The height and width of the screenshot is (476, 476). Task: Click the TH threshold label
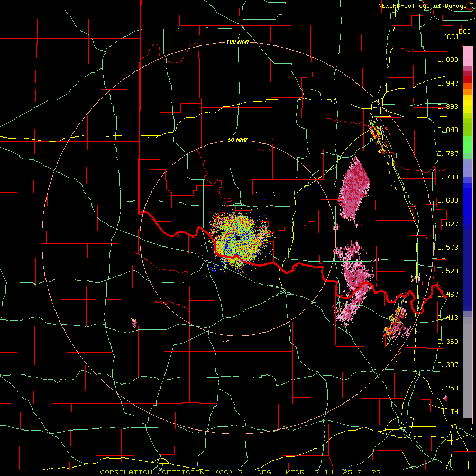(454, 412)
